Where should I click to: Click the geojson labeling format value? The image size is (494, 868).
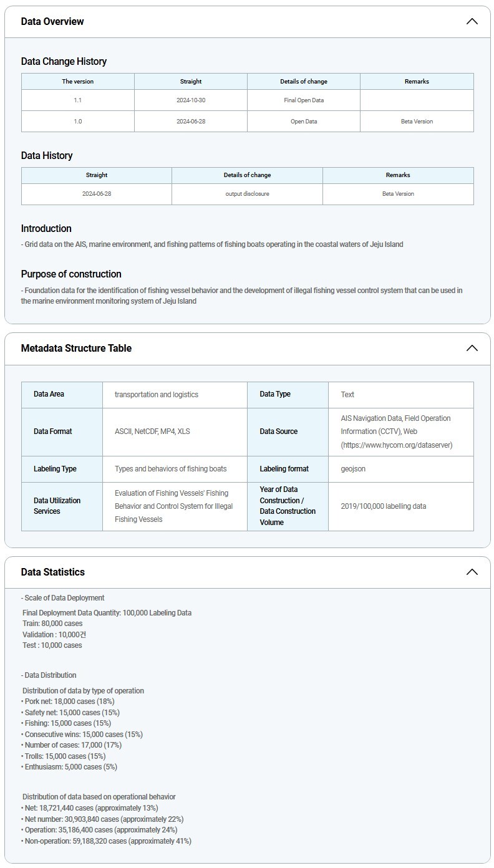(353, 468)
